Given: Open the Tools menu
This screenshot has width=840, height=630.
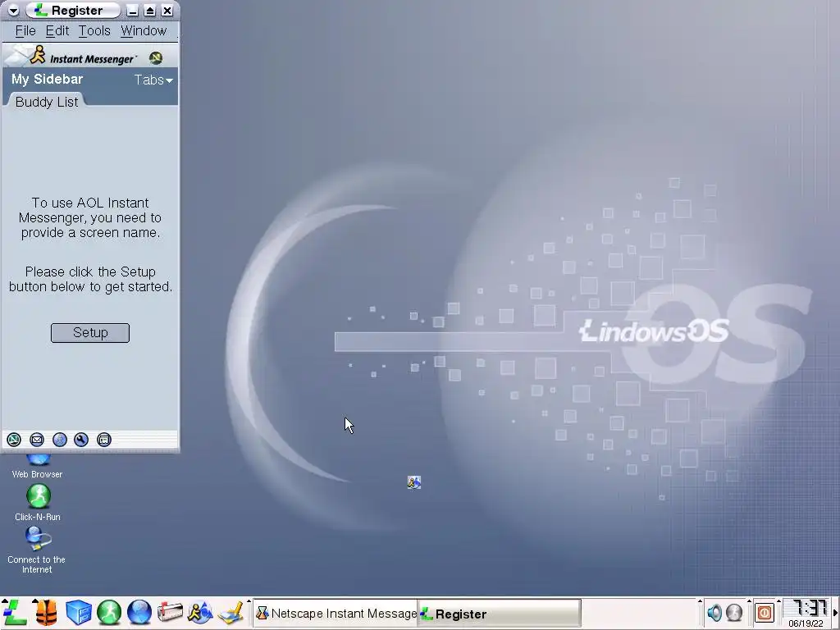Looking at the screenshot, I should [94, 31].
